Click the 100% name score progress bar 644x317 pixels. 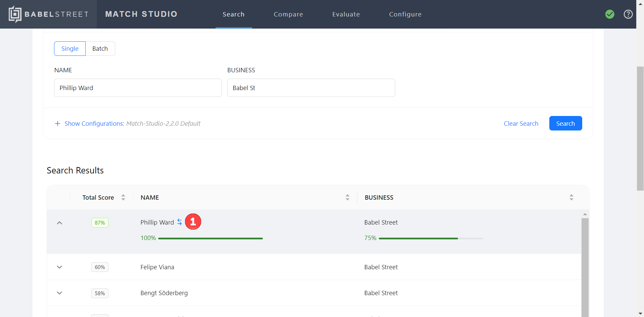click(211, 238)
